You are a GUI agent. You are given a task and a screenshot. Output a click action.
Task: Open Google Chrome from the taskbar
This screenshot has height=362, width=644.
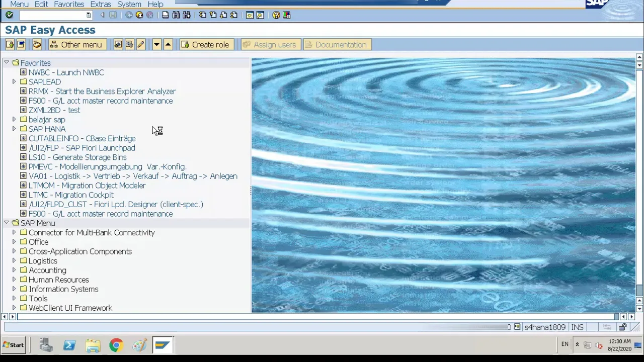[116, 345]
